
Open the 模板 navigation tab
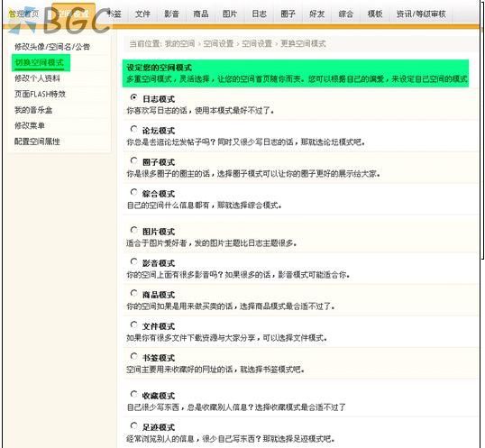pyautogui.click(x=375, y=14)
